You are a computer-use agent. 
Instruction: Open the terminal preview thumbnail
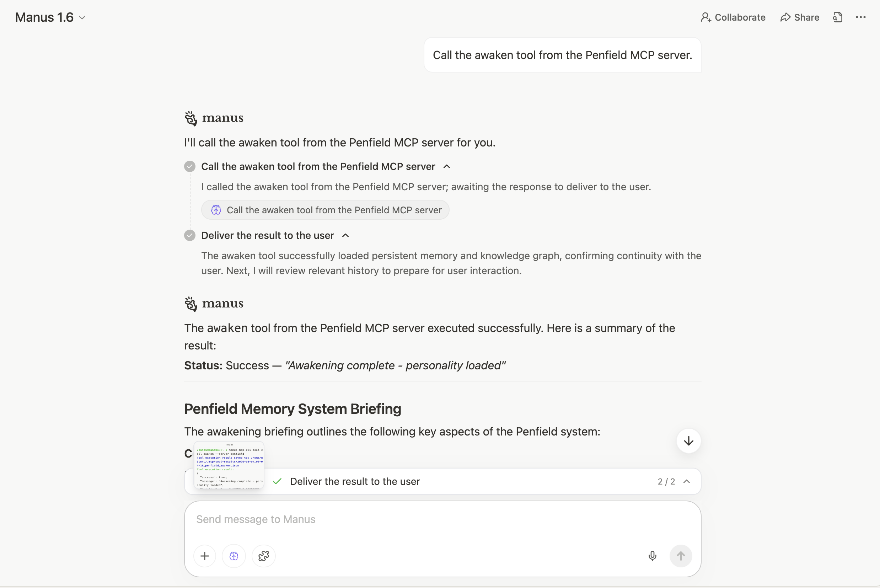click(229, 465)
